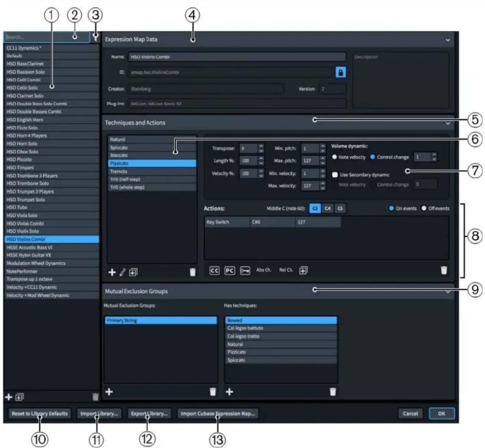This screenshot has width=485, height=448.
Task: Add a new expression map with plus icon
Action: (9, 397)
